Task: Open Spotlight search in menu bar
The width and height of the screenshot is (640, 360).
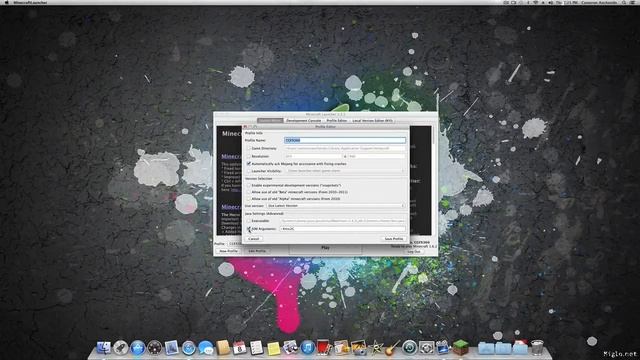Action: pyautogui.click(x=624, y=2)
